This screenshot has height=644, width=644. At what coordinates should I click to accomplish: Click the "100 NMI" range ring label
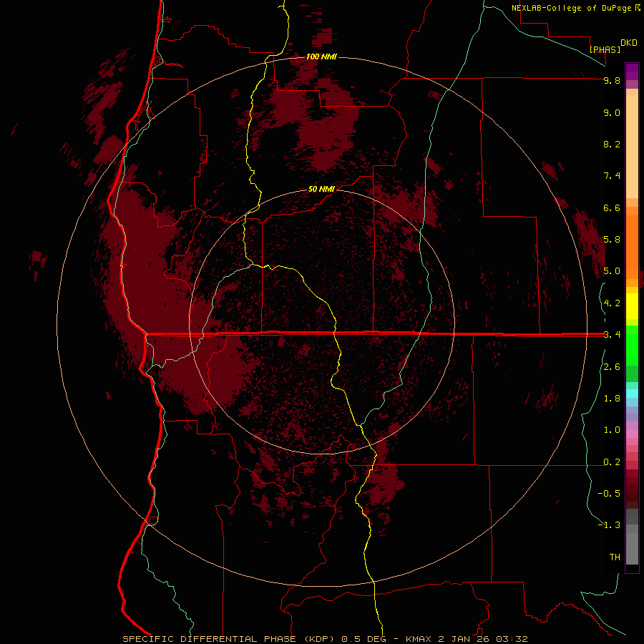(x=321, y=57)
